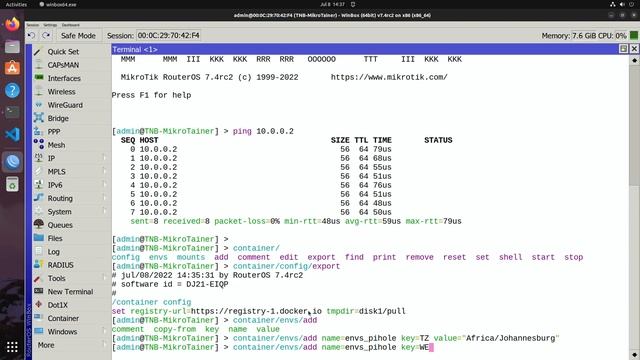Click the RADIUS icon

38,264
